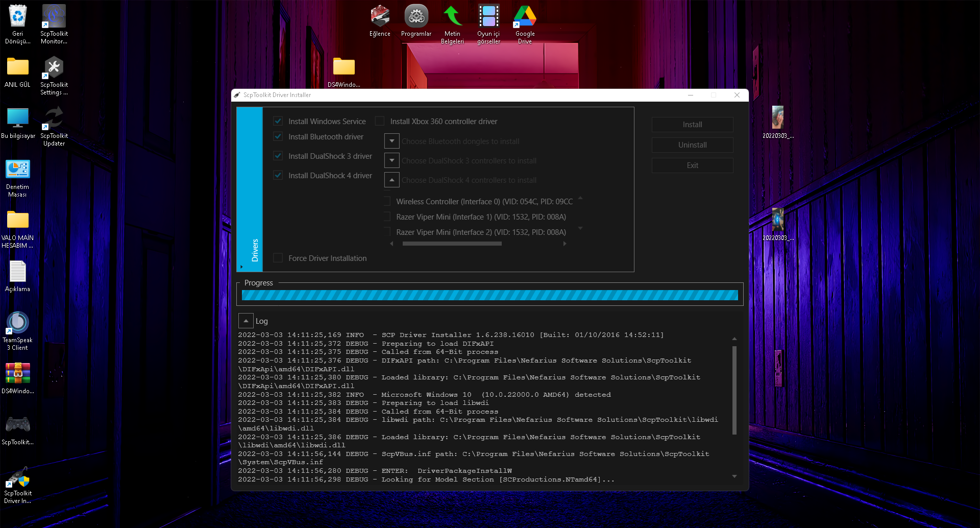Click the controller list scroll-up arrow
The height and width of the screenshot is (528, 980).
580,198
